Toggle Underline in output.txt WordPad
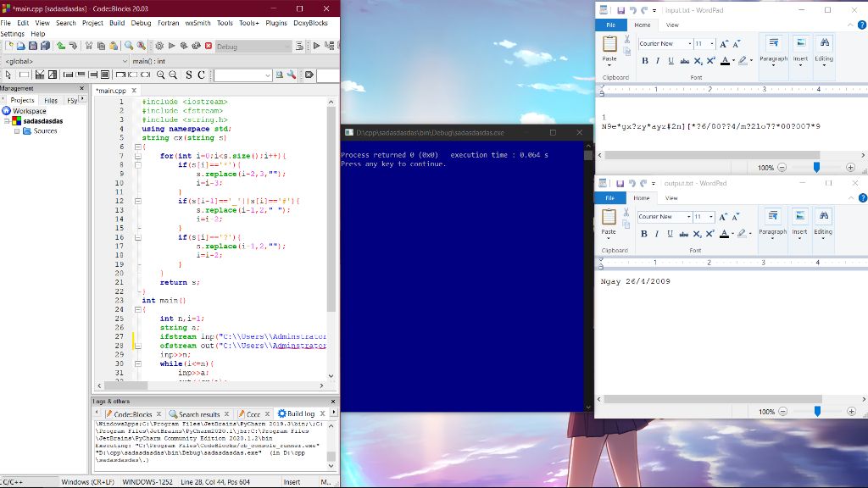 (x=670, y=234)
